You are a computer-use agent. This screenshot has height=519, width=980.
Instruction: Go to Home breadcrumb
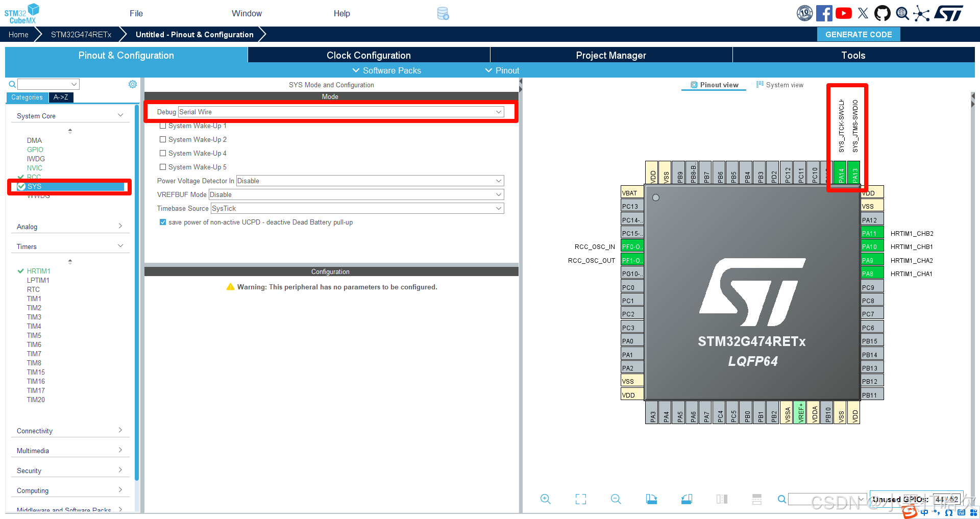[18, 34]
